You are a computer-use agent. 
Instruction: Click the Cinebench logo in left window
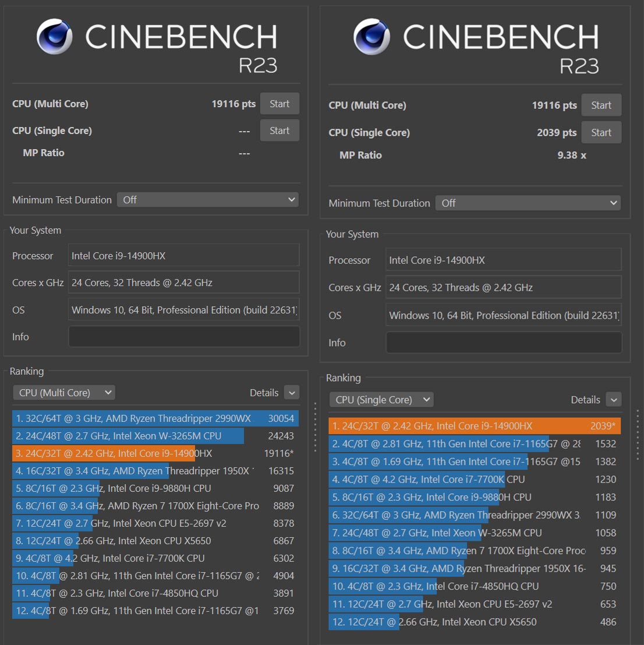point(55,36)
